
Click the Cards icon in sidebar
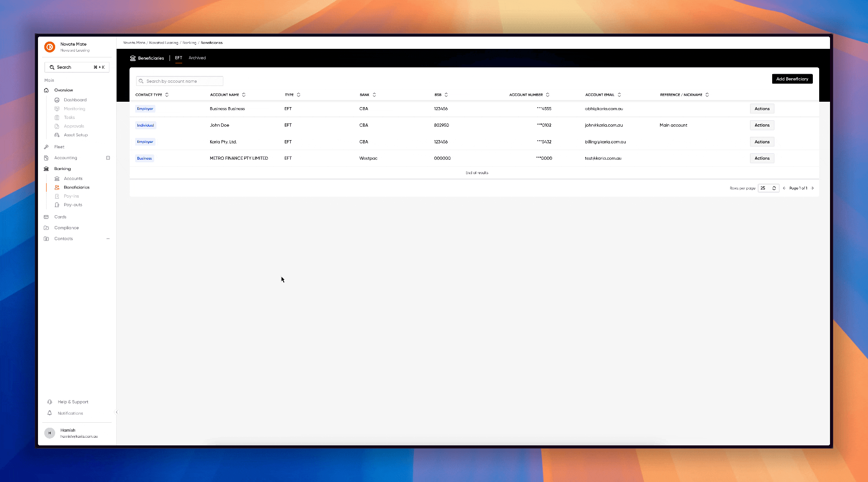(x=46, y=217)
